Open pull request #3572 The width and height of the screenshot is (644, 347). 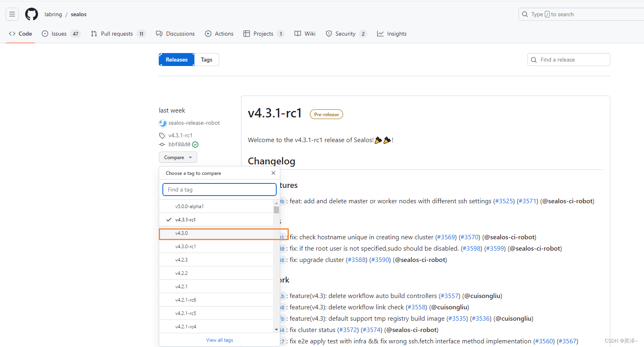click(348, 330)
